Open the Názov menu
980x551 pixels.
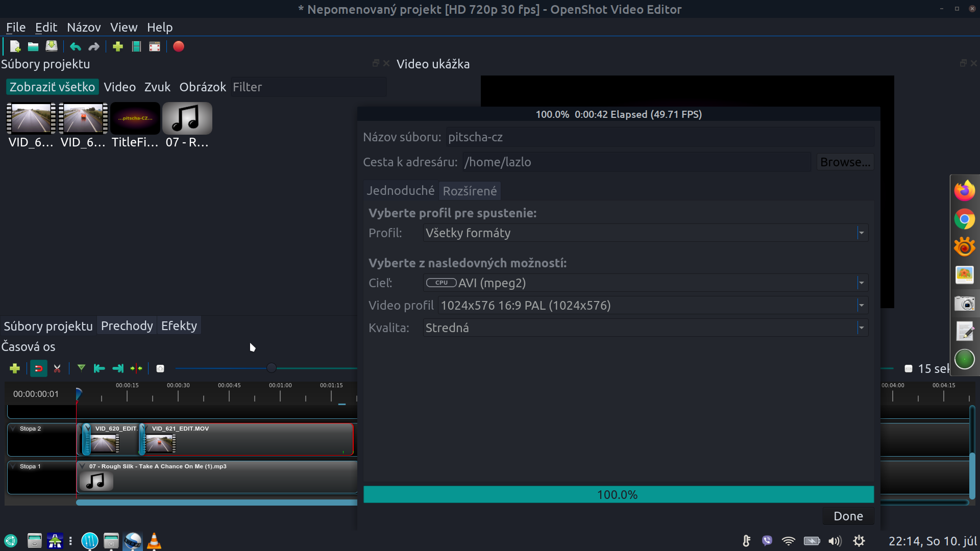pos(84,28)
